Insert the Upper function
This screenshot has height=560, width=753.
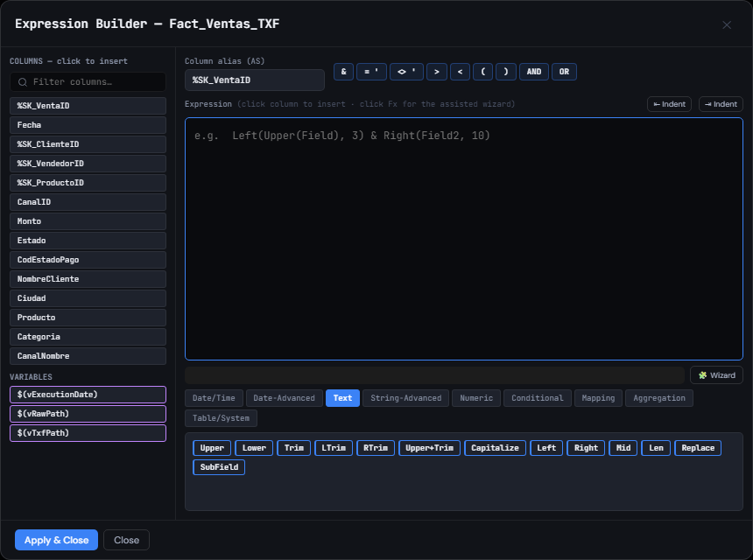[212, 448]
